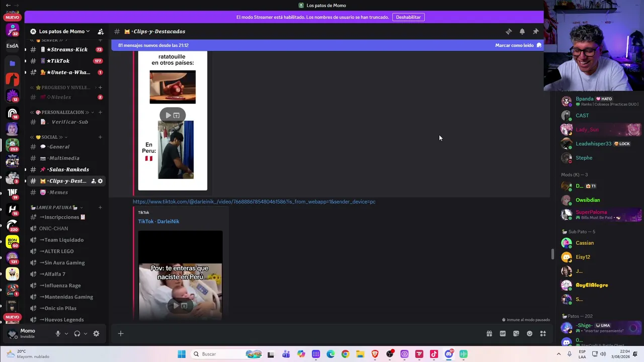Open Google Chrome from the taskbar

[x=345, y=354]
